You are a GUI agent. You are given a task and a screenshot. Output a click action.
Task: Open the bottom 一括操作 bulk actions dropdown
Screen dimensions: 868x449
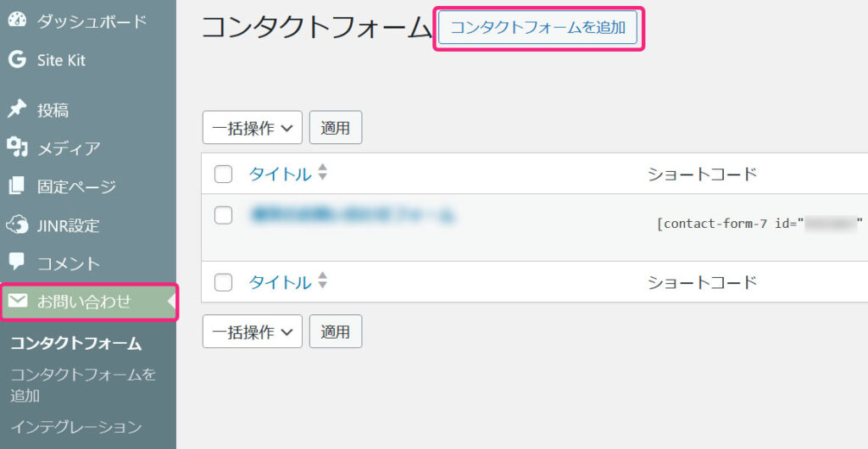tap(252, 331)
